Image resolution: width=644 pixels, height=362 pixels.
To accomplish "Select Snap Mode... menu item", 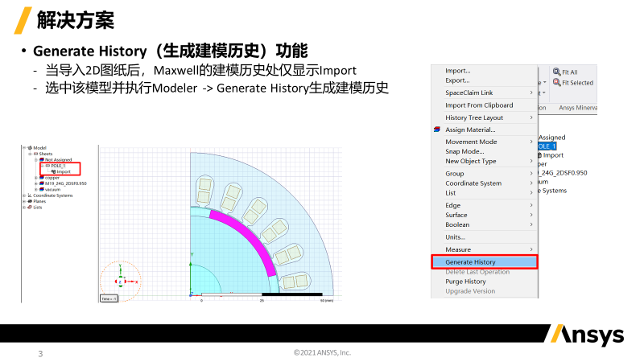I will [464, 151].
